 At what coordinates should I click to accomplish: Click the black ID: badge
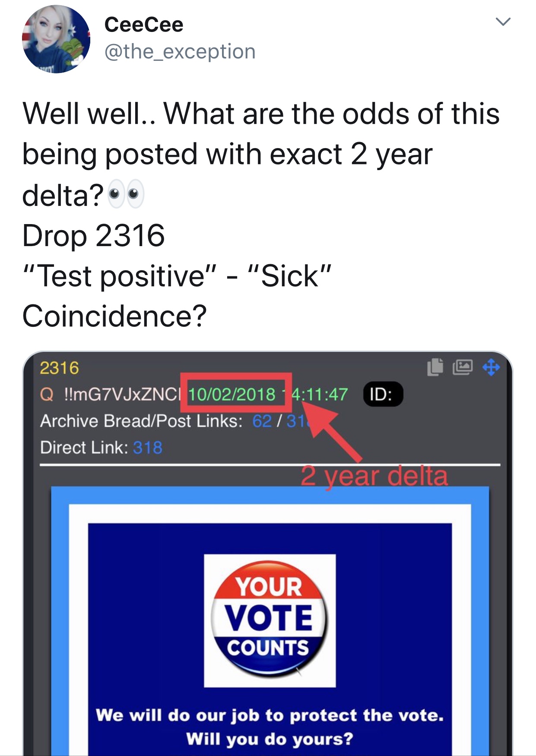[x=383, y=394]
